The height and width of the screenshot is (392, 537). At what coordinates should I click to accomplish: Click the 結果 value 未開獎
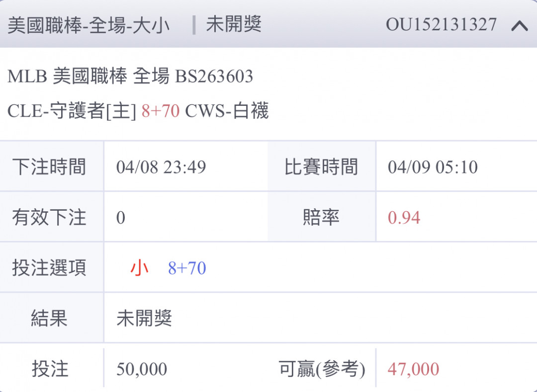(x=144, y=318)
